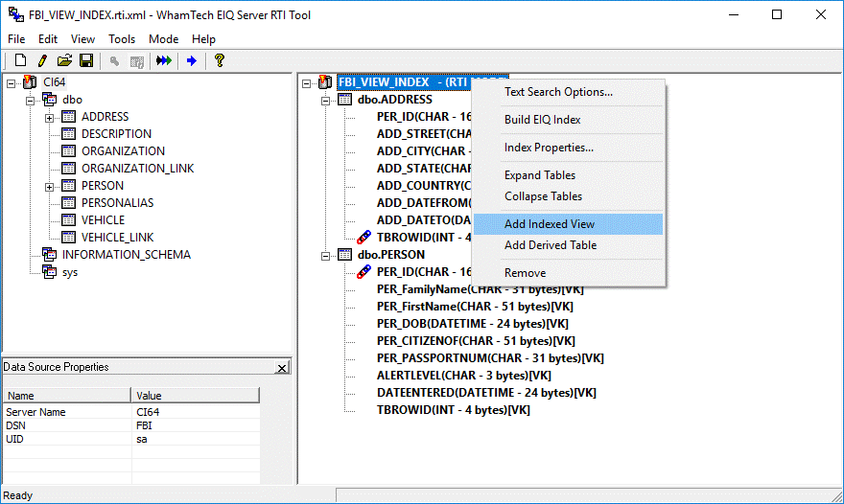The image size is (844, 504).
Task: Collapse the FBI_VIEW_INDEX root node
Action: tap(306, 83)
